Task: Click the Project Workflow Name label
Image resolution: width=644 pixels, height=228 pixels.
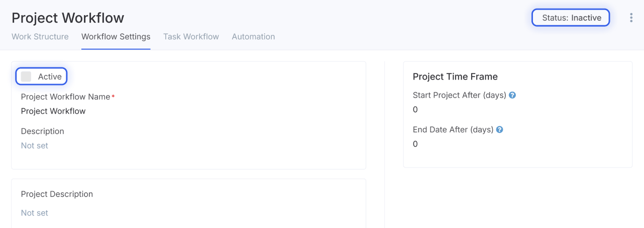Action: [66, 97]
